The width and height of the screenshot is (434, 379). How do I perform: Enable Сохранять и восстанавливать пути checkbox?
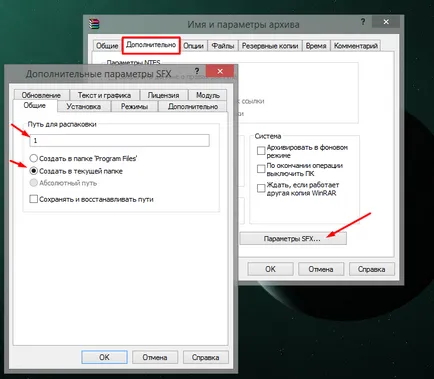[92, 199]
